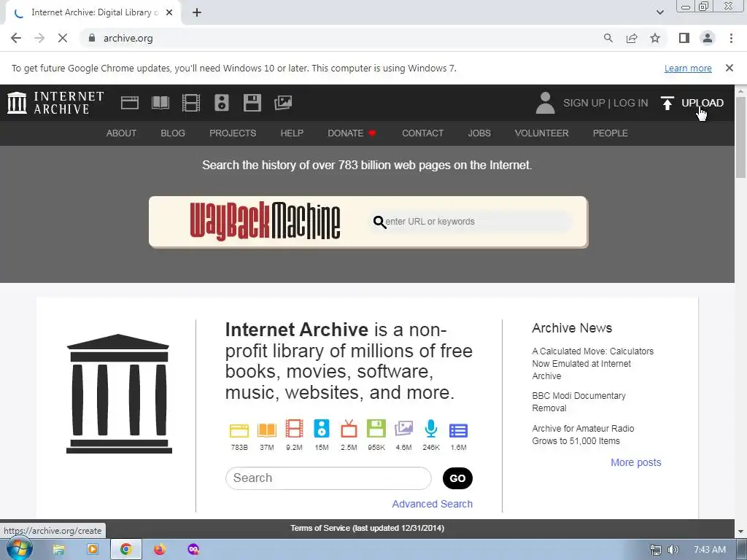
Task: Stop loading the page in Chrome
Action: 63,38
